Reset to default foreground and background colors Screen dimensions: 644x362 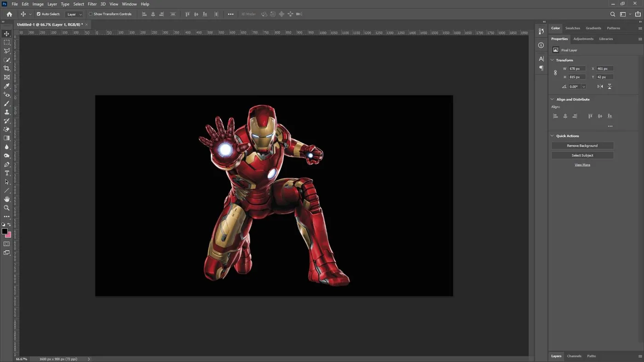click(4, 225)
